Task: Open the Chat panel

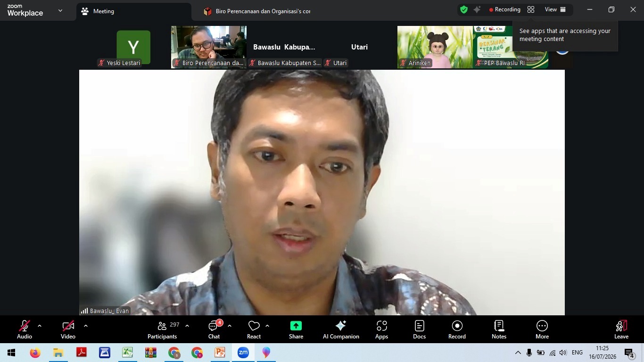Action: (214, 329)
